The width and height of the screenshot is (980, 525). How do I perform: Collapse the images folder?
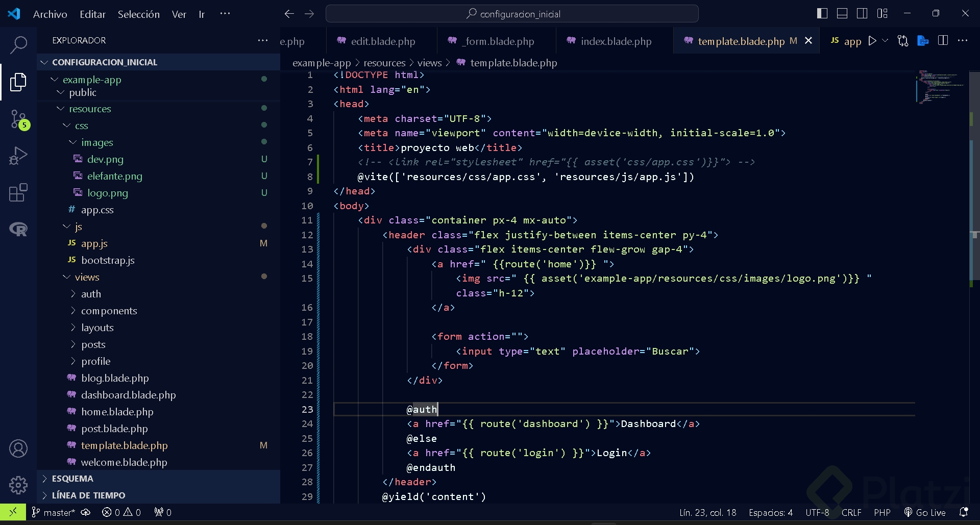[96, 142]
